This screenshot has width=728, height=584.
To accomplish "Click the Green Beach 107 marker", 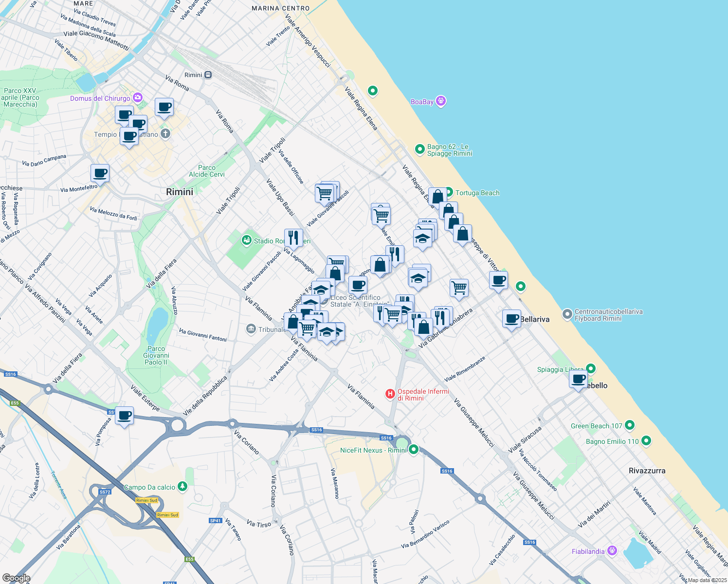I will tap(630, 425).
